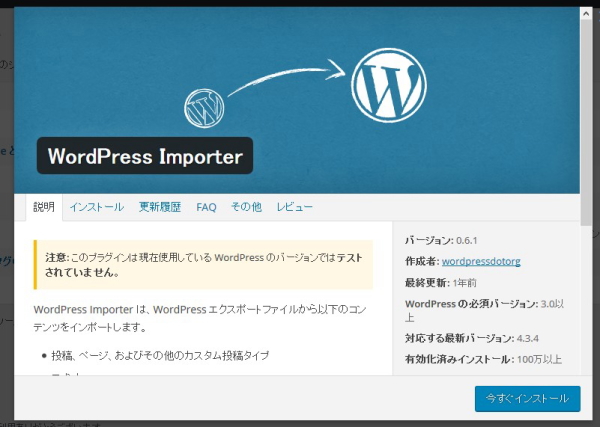This screenshot has height=427, width=600.
Task: Click the 注意 untested plugin notice
Action: (x=203, y=265)
